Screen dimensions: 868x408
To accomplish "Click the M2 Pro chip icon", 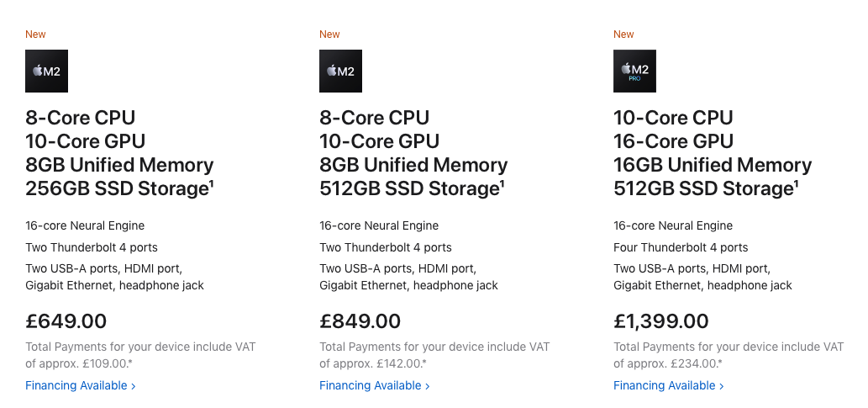I will 634,72.
